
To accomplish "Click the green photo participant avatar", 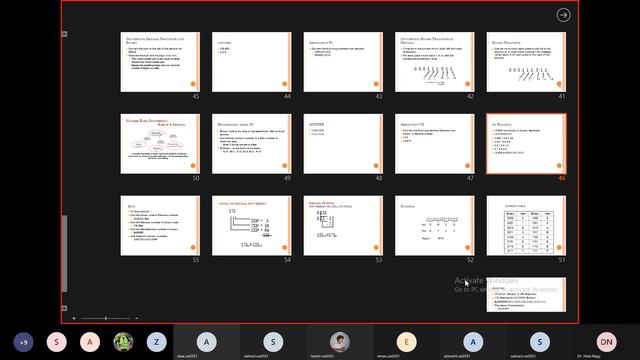I will (x=123, y=342).
